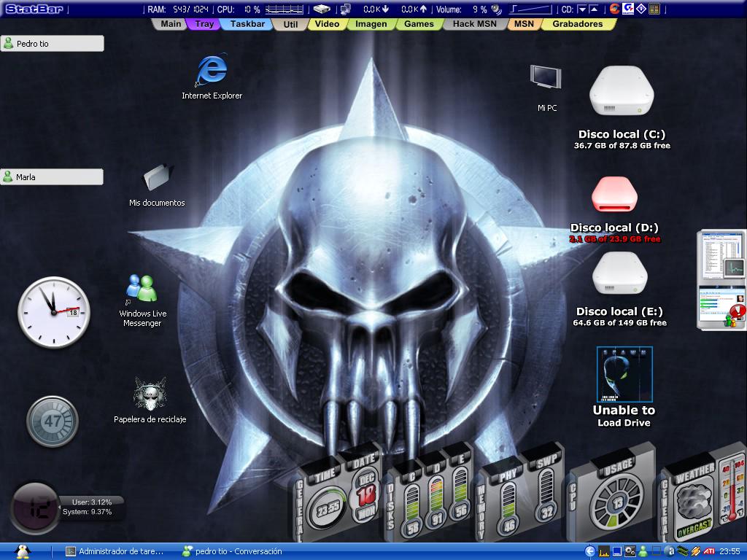Click the analog clock widget
This screenshot has width=747, height=560.
click(x=54, y=312)
